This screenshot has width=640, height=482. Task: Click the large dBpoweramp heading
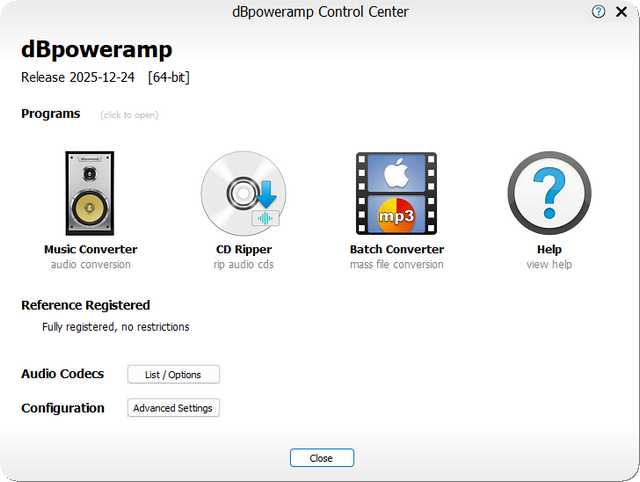coord(97,50)
